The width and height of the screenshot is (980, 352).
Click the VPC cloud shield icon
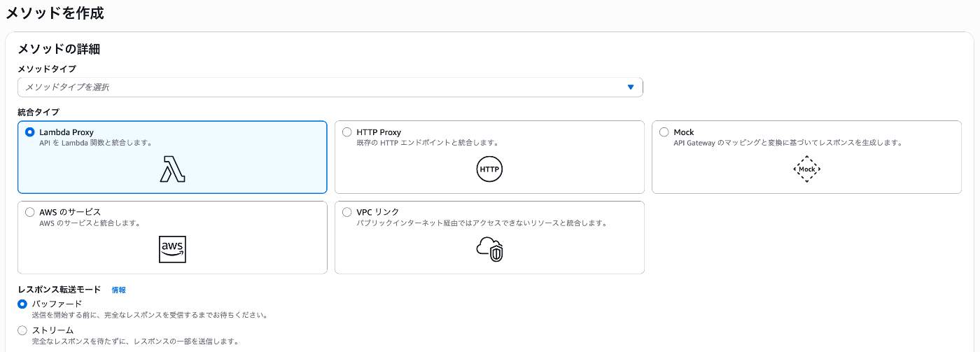tap(489, 249)
